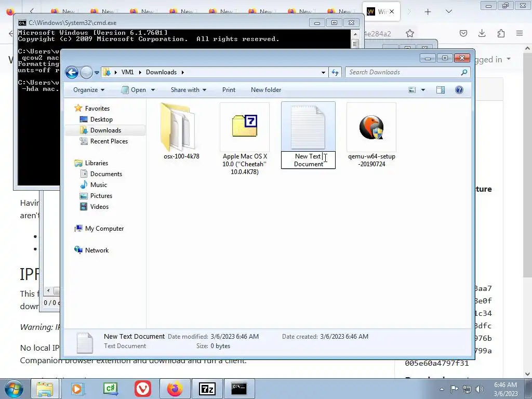Select the New Text Document file icon

308,127
